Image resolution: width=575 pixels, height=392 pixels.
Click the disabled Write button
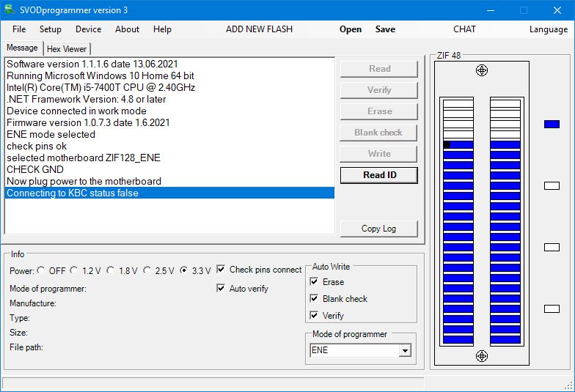click(x=378, y=154)
